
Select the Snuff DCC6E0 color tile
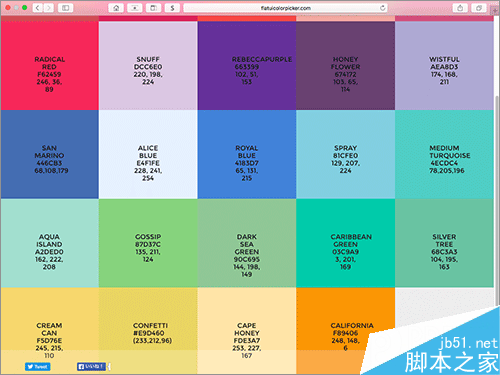(x=148, y=66)
